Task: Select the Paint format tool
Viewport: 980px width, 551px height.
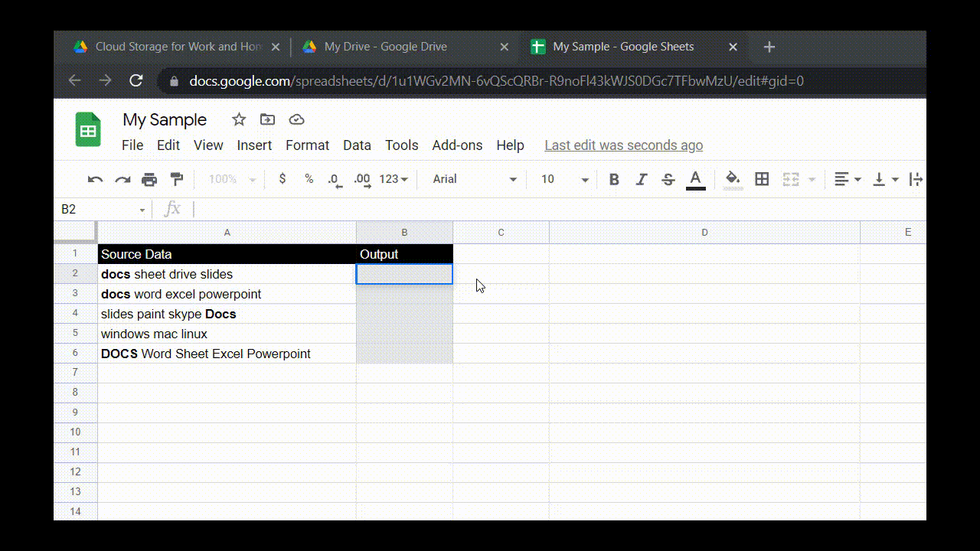Action: [x=177, y=179]
